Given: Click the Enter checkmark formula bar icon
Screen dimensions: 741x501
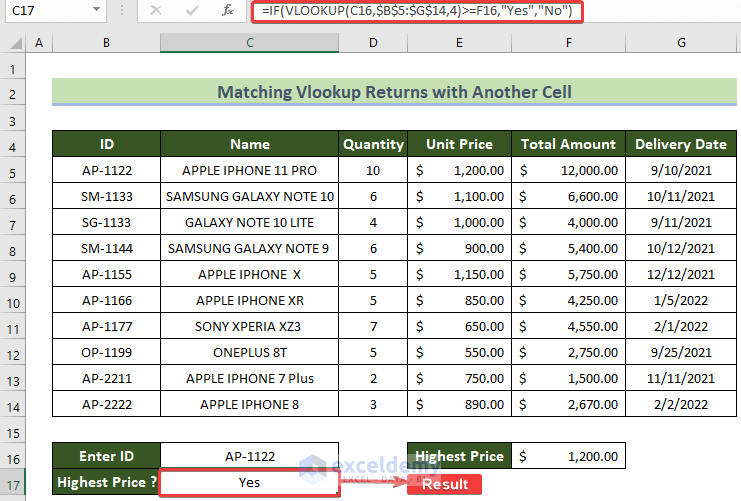Looking at the screenshot, I should [191, 10].
